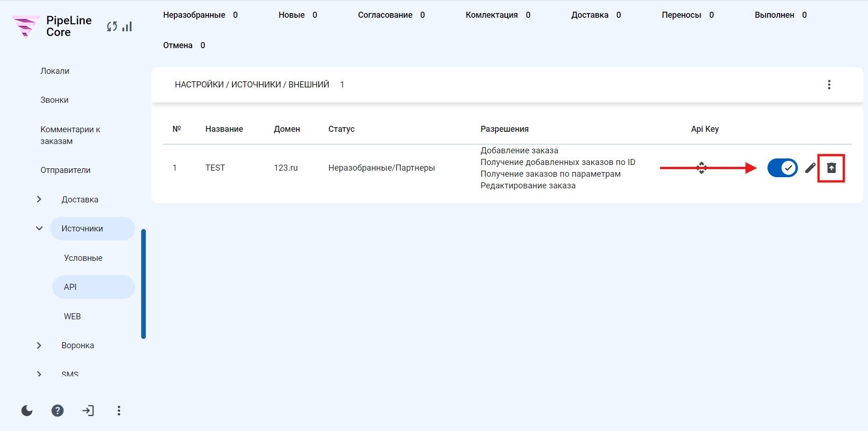Edit the TEST source with pencil icon

coord(810,168)
